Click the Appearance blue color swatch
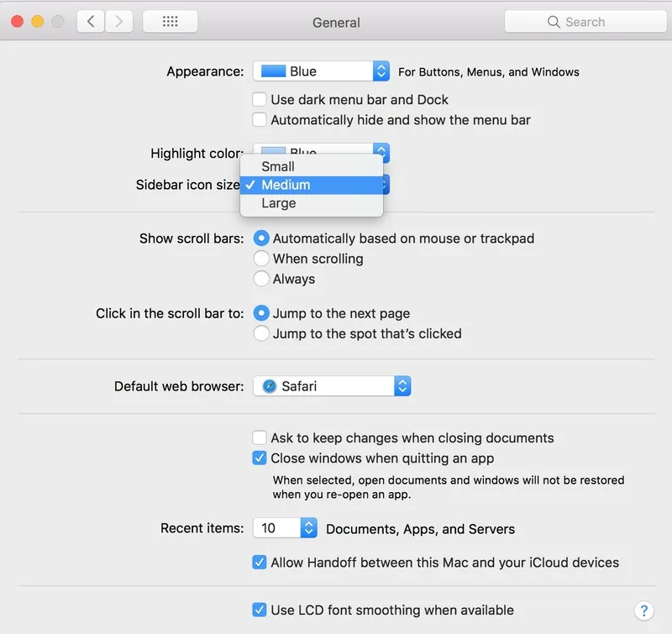 pyautogui.click(x=273, y=71)
